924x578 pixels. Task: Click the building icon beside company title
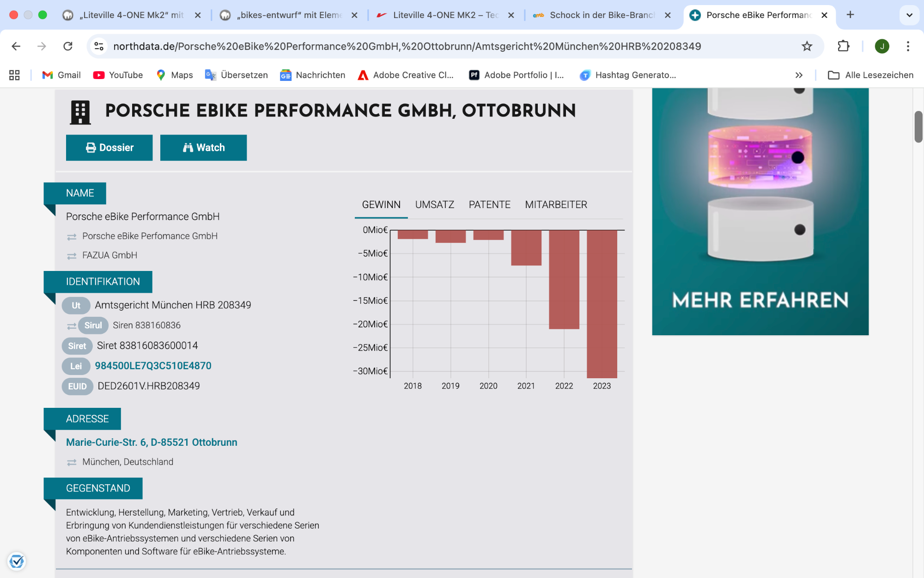point(80,112)
